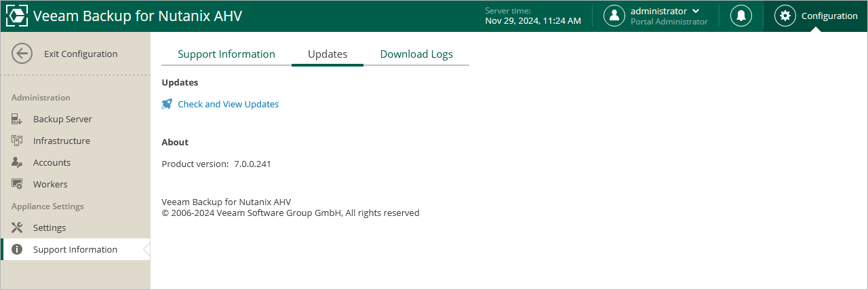
Task: Click the copyright Veeam Software Group text
Action: click(x=290, y=213)
